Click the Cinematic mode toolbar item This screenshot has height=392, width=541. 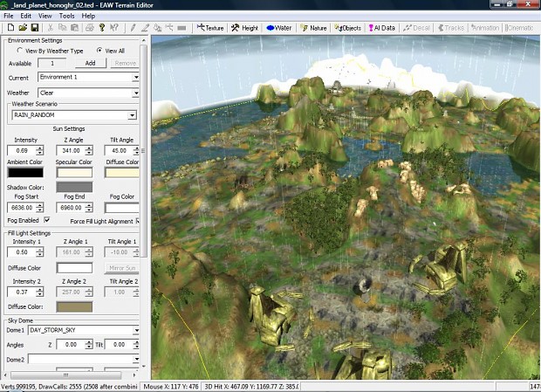[519, 28]
